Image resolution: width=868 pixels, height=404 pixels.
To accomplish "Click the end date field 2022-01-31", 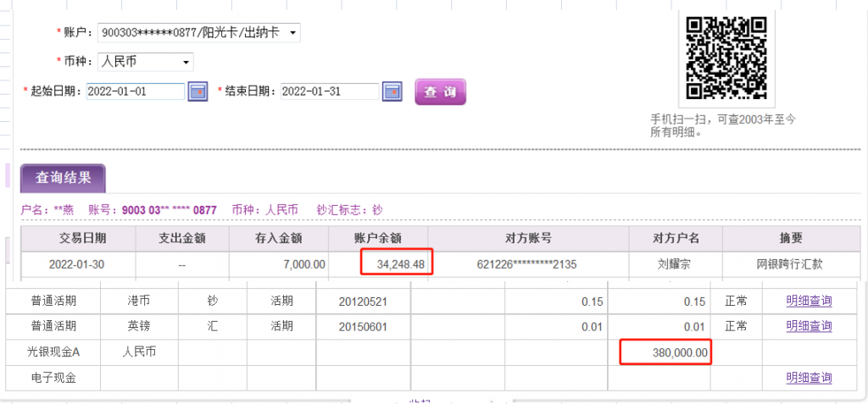I will pyautogui.click(x=330, y=91).
